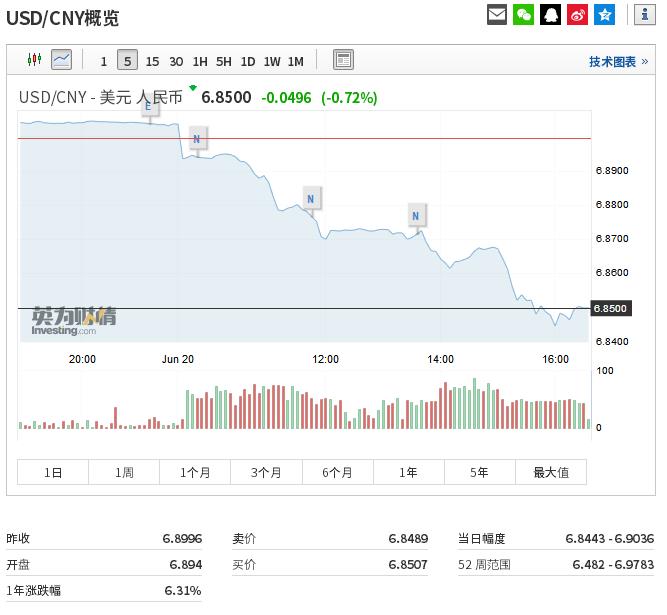This screenshot has height=615, width=667.
Task: Share to QQ with the penguin icon
Action: [x=551, y=14]
